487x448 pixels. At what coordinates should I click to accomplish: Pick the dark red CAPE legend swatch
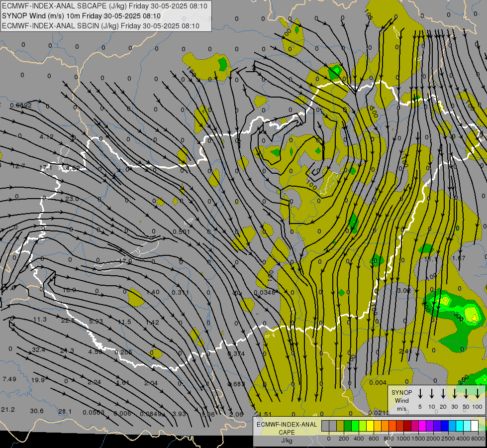click(407, 426)
